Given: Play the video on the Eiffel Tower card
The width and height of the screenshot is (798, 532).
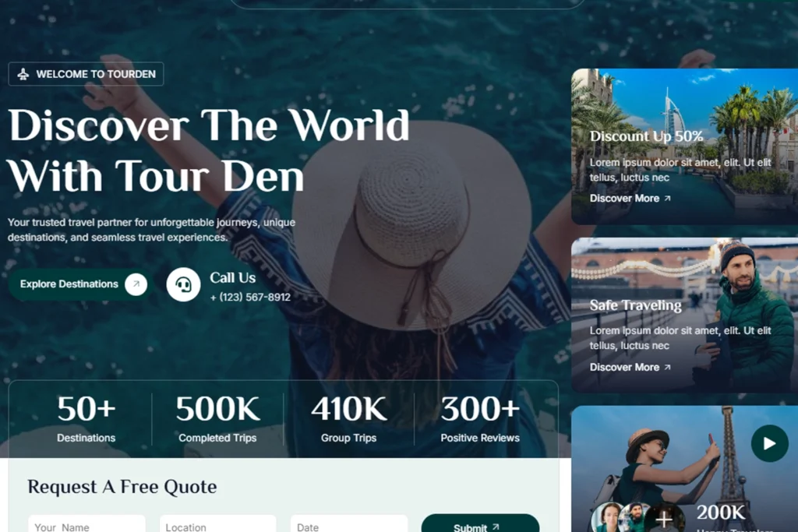Looking at the screenshot, I should (x=769, y=443).
